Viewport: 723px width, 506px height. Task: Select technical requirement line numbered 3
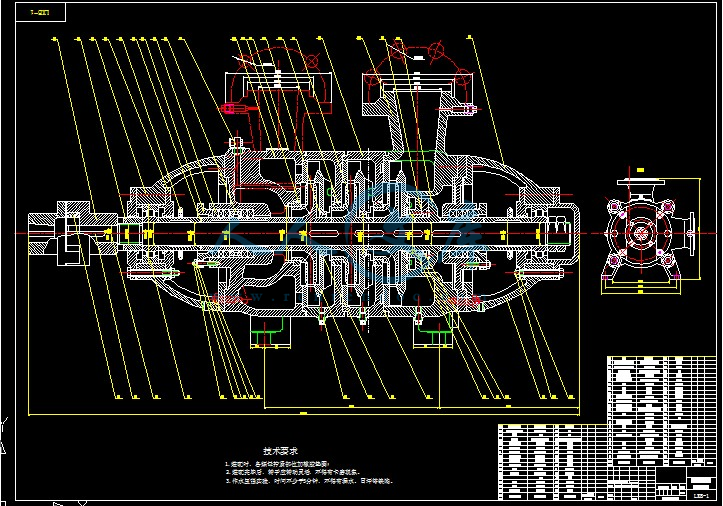(309, 481)
